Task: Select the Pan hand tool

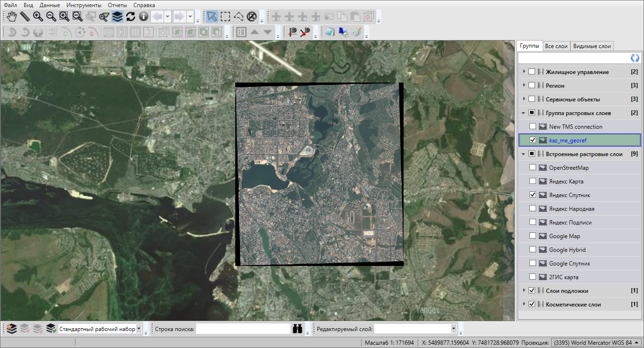Action: tap(12, 17)
